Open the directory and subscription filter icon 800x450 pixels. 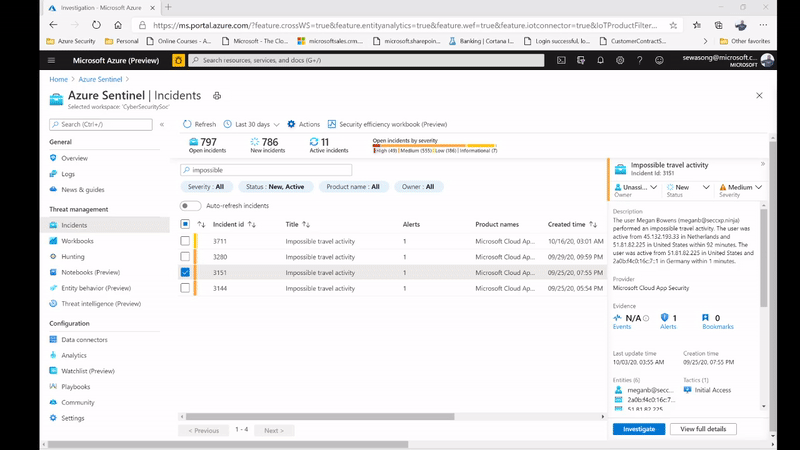point(581,60)
